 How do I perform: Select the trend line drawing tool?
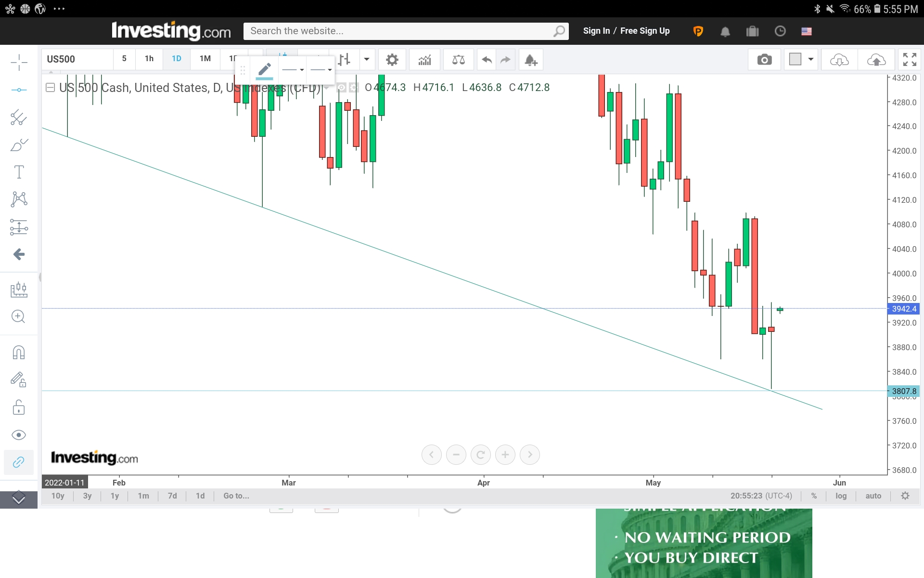pos(19,90)
